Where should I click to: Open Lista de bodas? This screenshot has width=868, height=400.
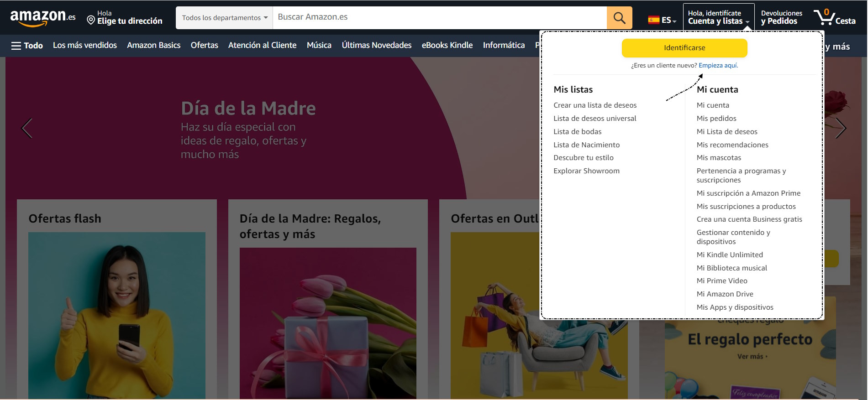pos(578,132)
